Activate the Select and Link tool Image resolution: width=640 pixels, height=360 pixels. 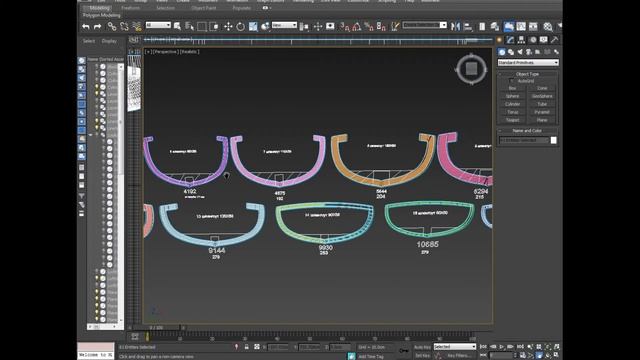pos(111,27)
